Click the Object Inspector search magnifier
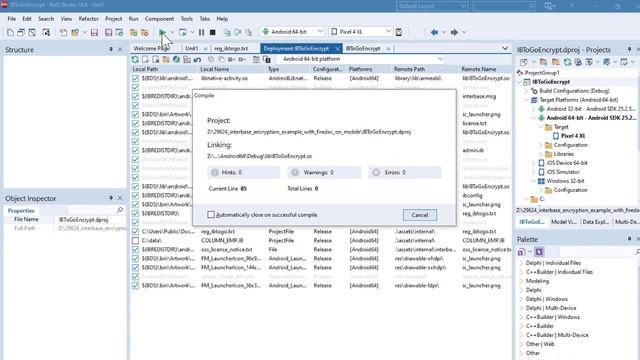This screenshot has height=360, width=640. [120, 210]
